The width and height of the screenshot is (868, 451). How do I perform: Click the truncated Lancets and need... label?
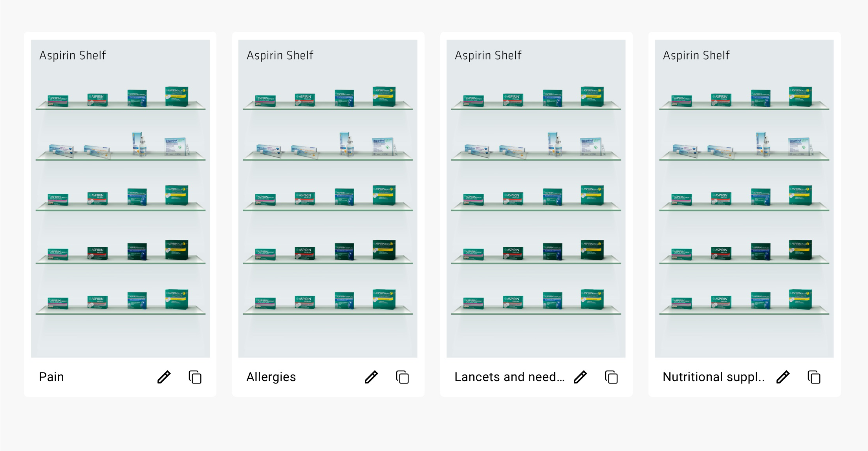coord(509,377)
